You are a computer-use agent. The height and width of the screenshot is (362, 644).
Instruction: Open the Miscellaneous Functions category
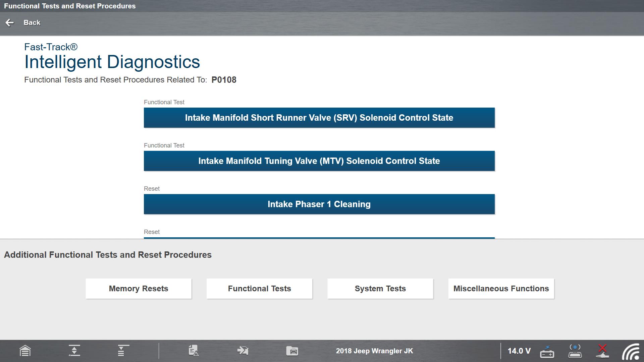point(501,289)
